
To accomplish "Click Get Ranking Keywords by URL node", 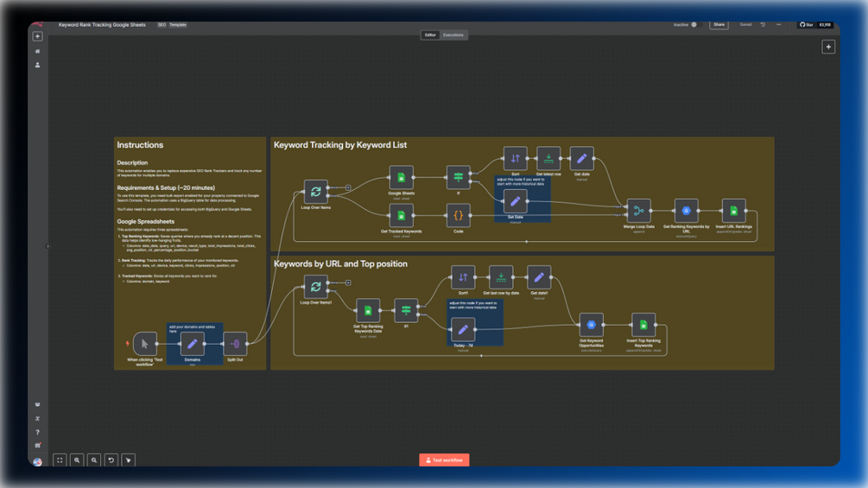I will 687,211.
